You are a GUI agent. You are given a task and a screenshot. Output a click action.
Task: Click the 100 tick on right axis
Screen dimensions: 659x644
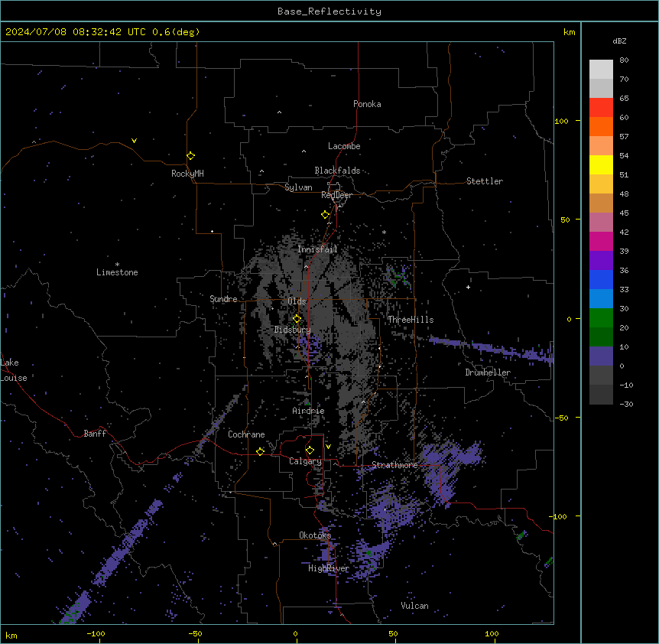561,121
